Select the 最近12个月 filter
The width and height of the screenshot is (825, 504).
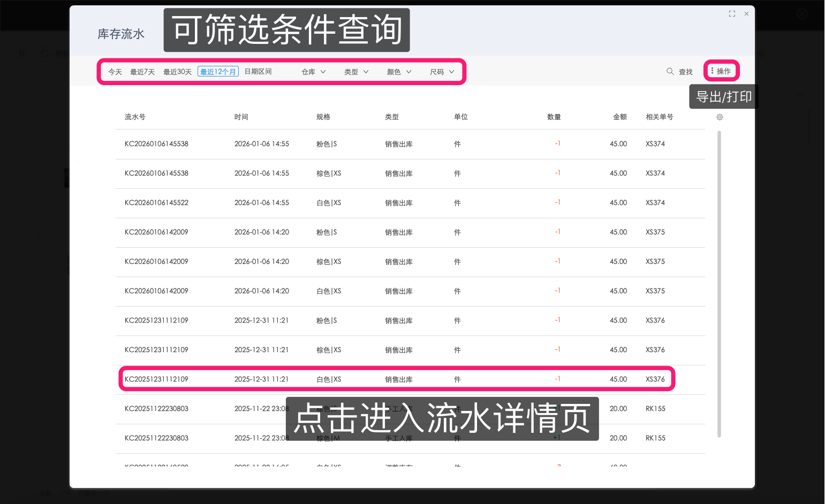coord(218,72)
